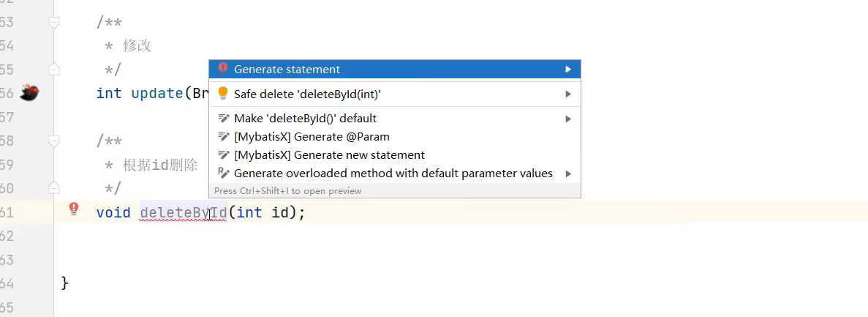Click the MybatisX bird gutter icon
The width and height of the screenshot is (868, 317).
pos(29,93)
